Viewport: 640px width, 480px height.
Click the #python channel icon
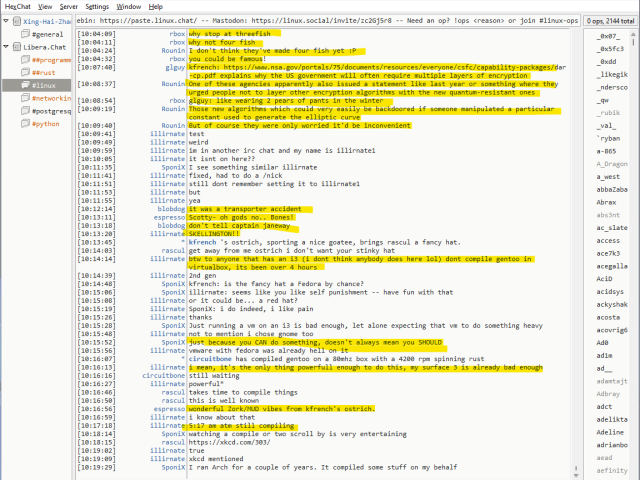(23, 125)
